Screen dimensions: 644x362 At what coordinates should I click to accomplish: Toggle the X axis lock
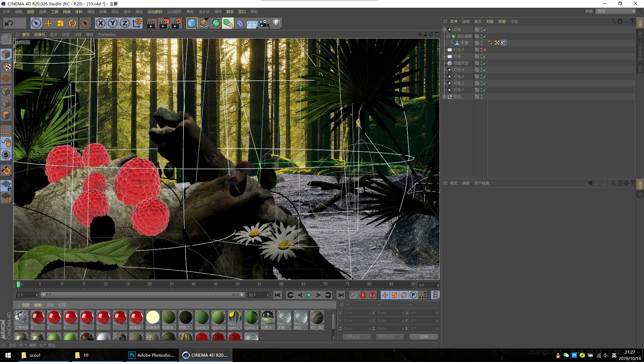click(100, 23)
